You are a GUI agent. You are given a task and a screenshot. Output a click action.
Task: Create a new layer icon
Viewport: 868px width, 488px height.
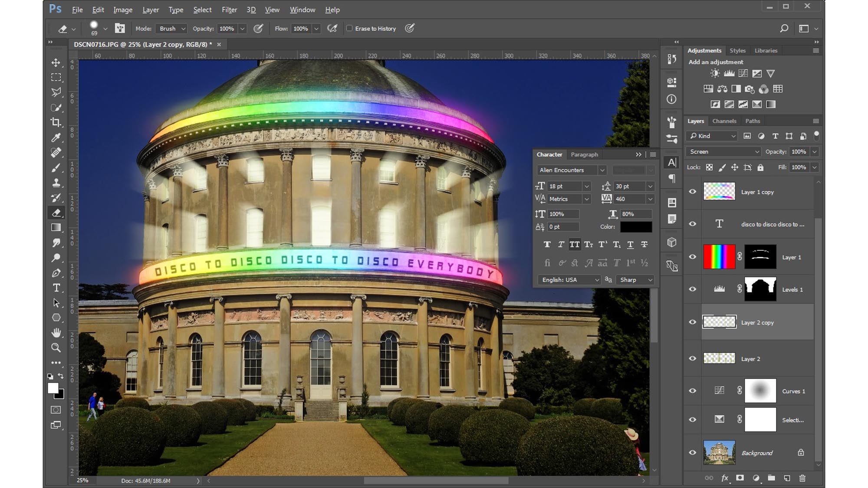click(787, 478)
